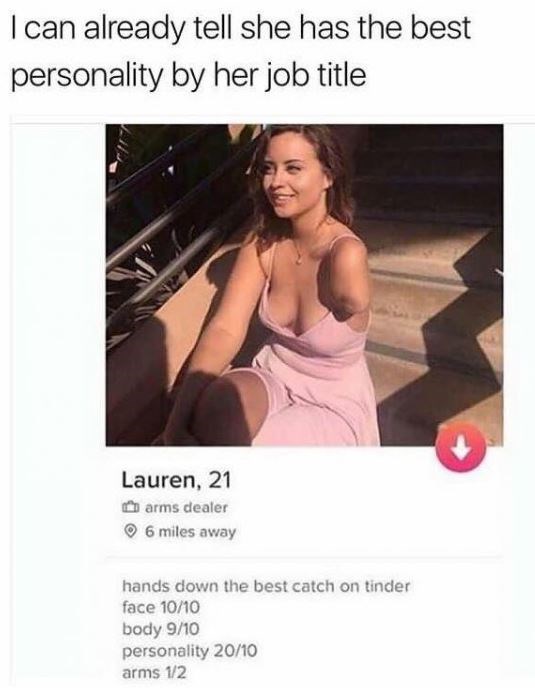Click the caption line personality by her job title

tap(189, 75)
